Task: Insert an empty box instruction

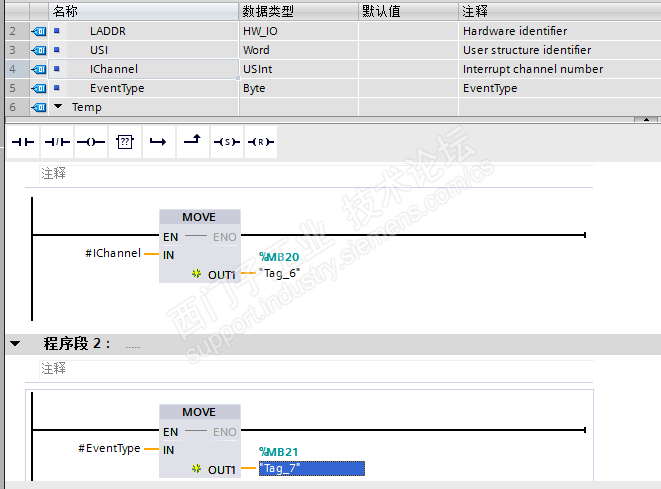Action: tap(125, 142)
